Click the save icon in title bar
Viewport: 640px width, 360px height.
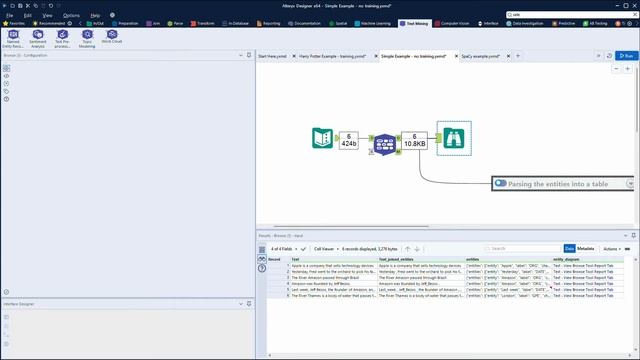point(20,6)
